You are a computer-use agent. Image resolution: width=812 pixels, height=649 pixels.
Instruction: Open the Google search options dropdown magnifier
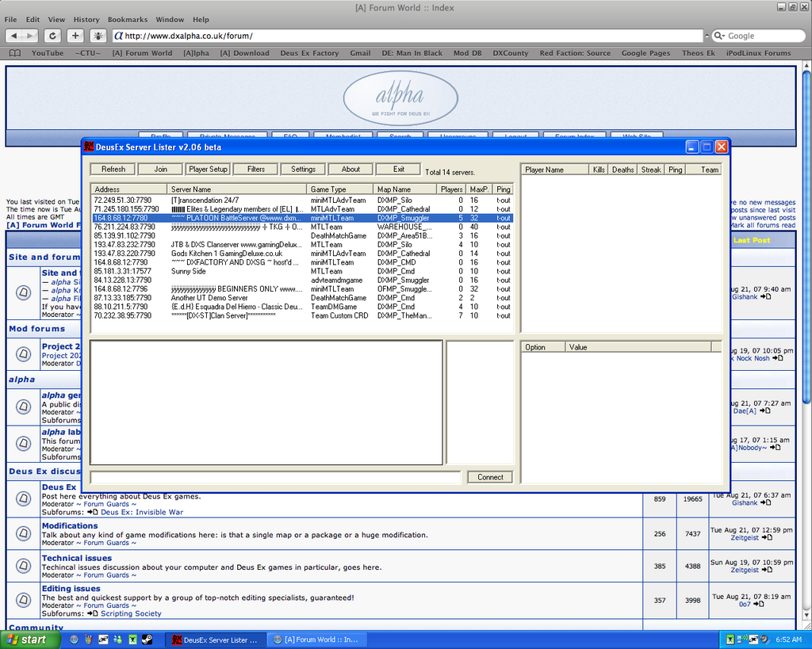718,36
